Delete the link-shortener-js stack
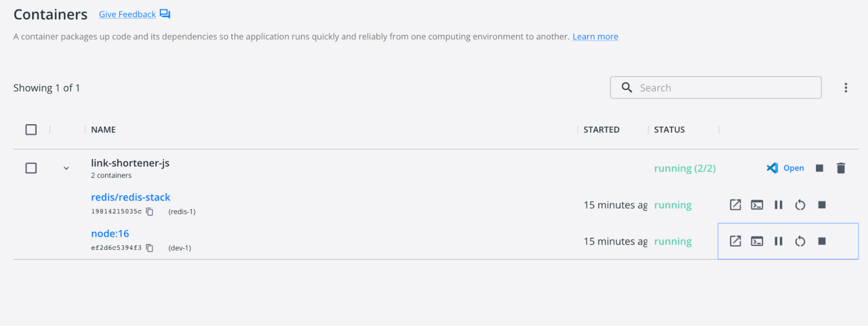 pyautogui.click(x=841, y=168)
